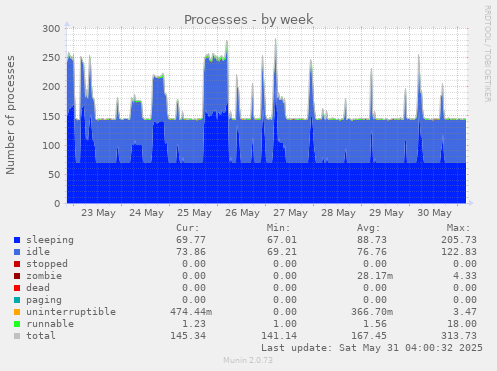The width and height of the screenshot is (497, 371).
Task: Click the zombie legend color swatch
Action: pos(17,276)
